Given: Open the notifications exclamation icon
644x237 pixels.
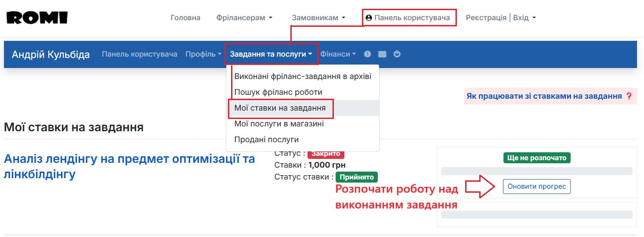Looking at the screenshot, I should coord(368,54).
